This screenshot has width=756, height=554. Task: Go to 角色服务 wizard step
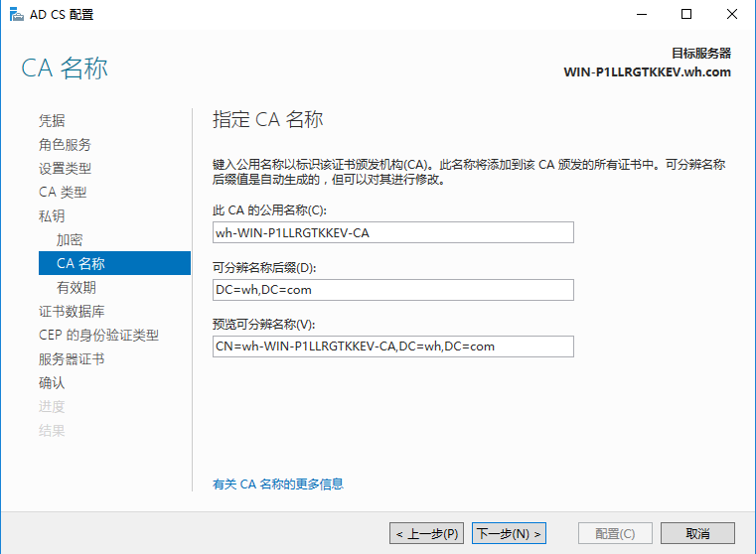pos(65,145)
